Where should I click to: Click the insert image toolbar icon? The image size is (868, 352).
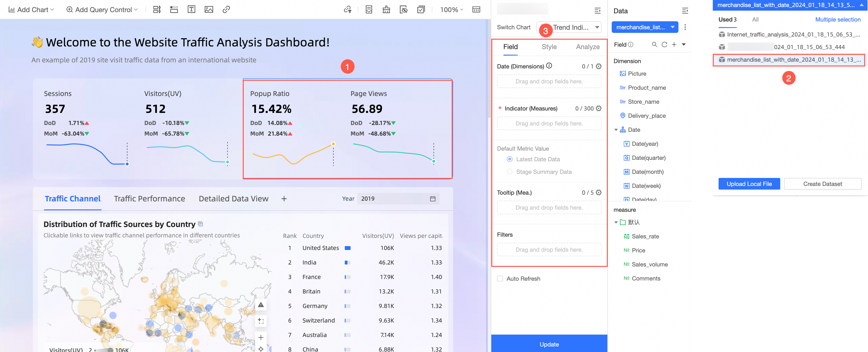point(209,9)
